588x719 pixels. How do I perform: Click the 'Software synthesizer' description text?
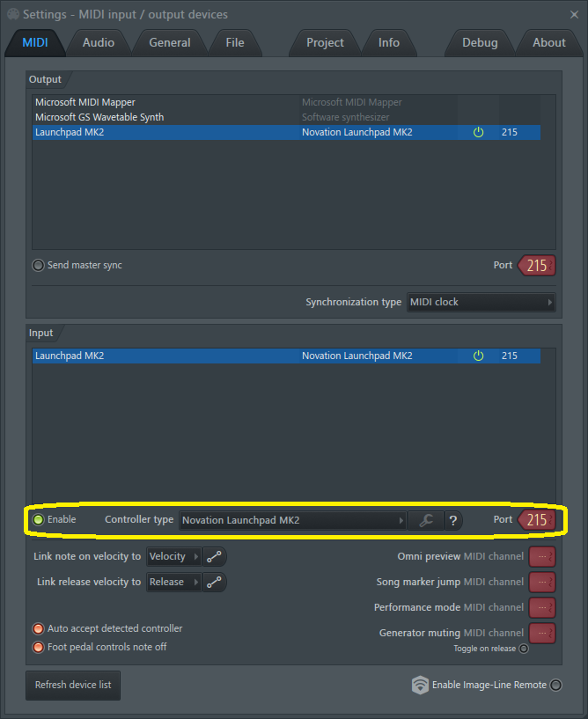pyautogui.click(x=345, y=117)
